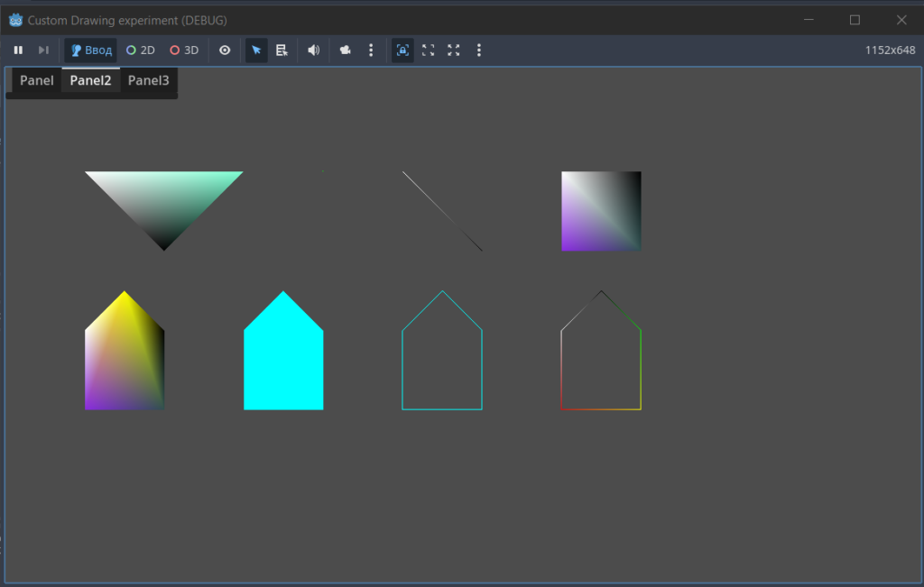Pause the running game
This screenshot has height=587, width=924.
[x=18, y=50]
